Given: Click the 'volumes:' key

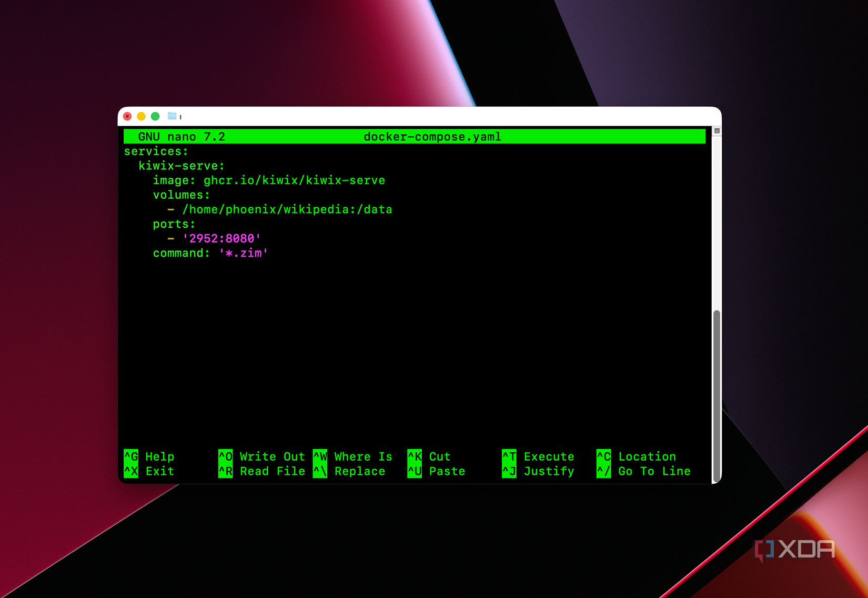Looking at the screenshot, I should click(181, 195).
